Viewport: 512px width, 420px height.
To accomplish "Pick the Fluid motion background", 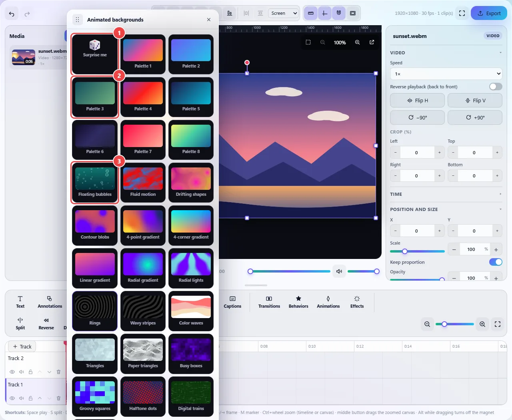I will coord(143,183).
